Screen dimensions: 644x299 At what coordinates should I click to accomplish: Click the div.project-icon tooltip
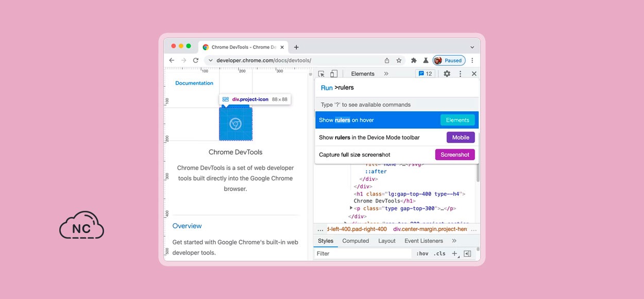pyautogui.click(x=255, y=99)
